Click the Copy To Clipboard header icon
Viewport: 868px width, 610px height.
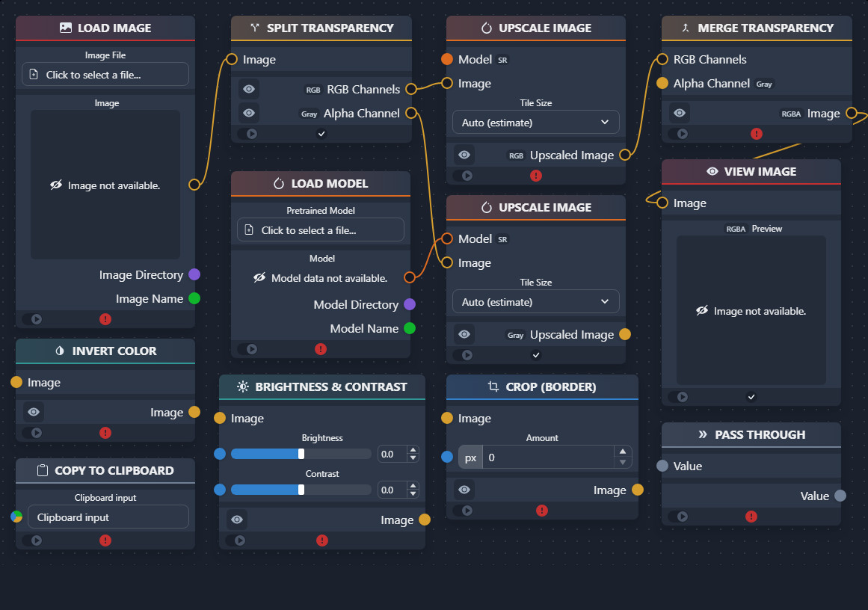point(43,470)
